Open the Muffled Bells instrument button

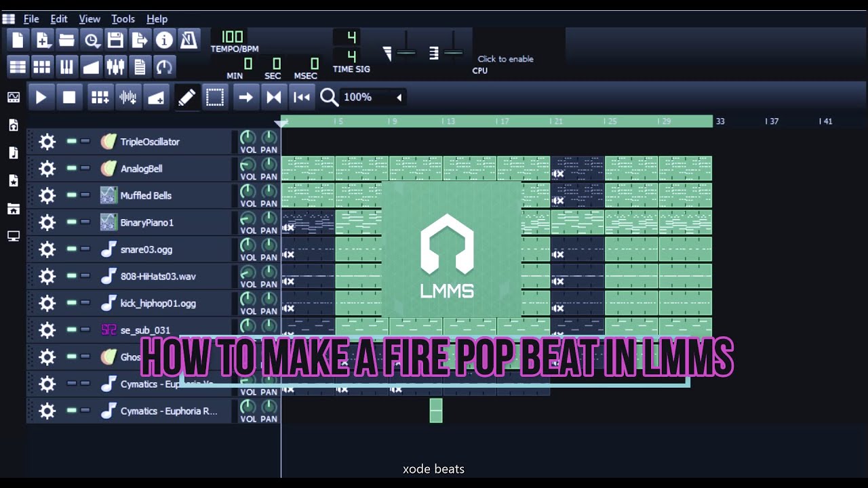point(164,195)
